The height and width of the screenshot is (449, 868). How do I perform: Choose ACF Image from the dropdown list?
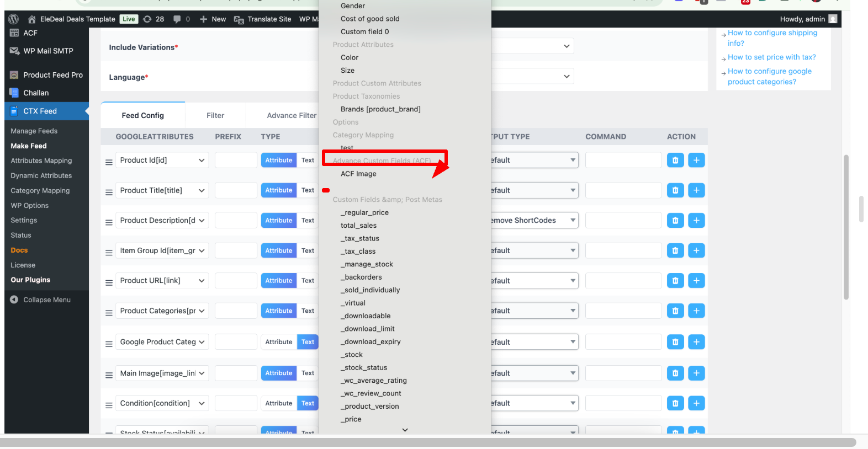tap(358, 174)
